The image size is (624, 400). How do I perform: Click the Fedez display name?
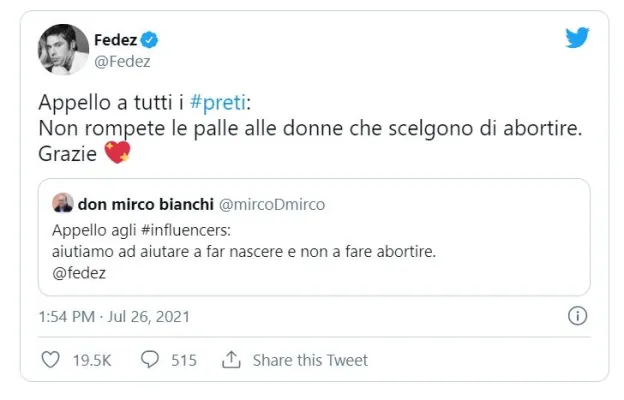115,40
